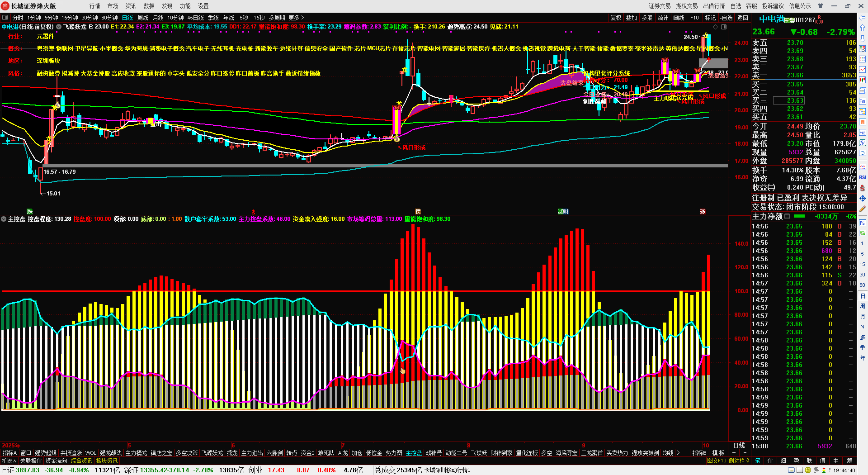
Task: Click the up arrow icon in right sidebar
Action: tap(863, 29)
